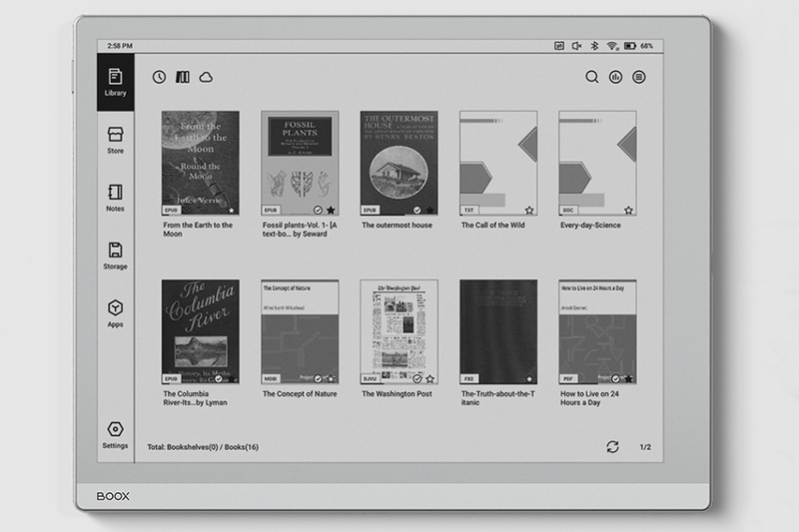Click checkmark badge on Fossil plants cover
799x532 pixels.
click(318, 211)
